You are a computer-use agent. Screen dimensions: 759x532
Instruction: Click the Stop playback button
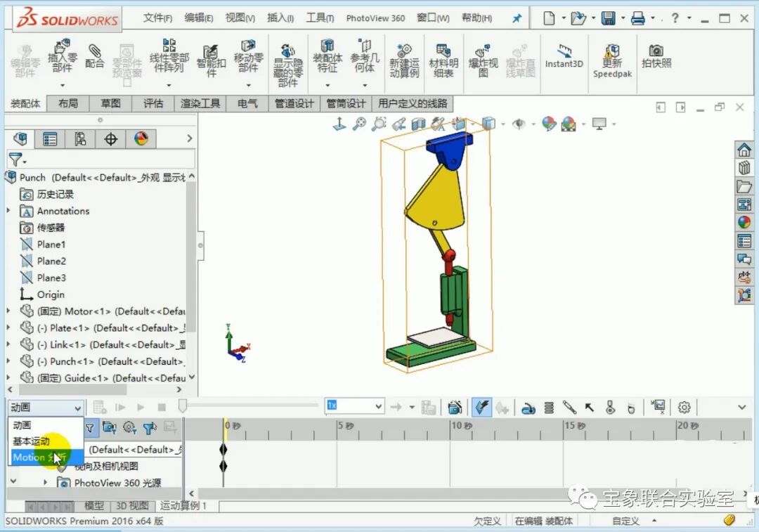[162, 408]
